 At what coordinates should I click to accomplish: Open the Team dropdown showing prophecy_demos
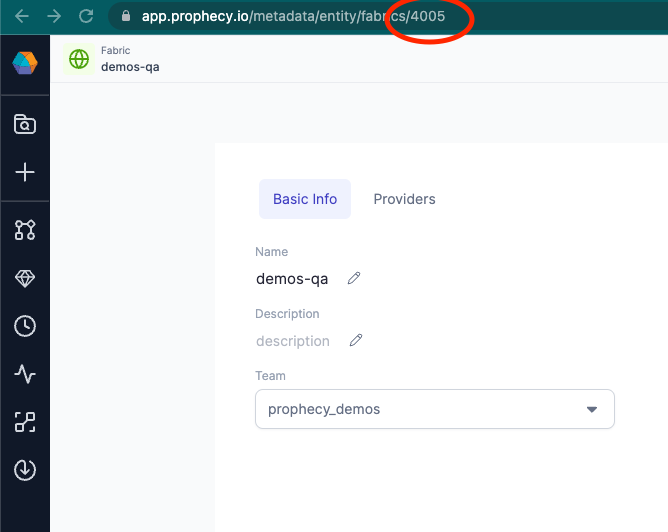(x=435, y=409)
